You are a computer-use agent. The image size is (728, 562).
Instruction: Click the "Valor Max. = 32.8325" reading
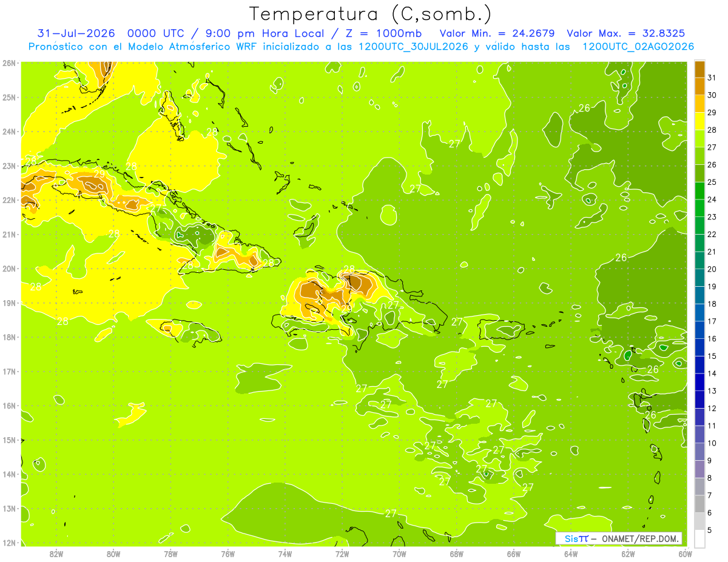(x=626, y=33)
